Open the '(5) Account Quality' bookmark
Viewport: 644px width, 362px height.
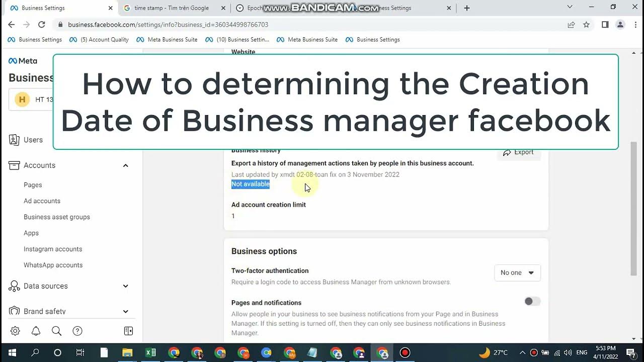click(100, 40)
